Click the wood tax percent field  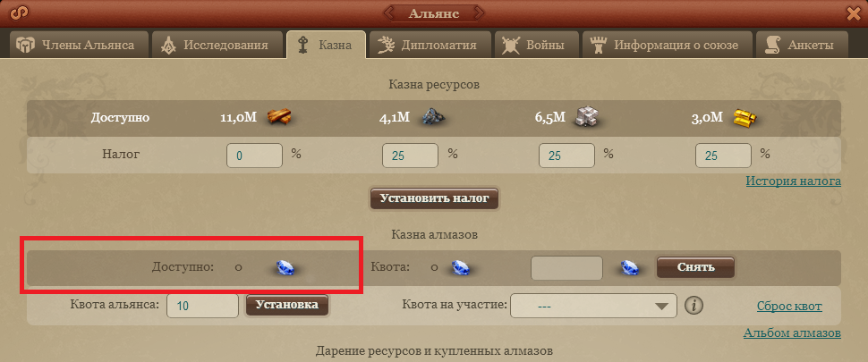255,156
